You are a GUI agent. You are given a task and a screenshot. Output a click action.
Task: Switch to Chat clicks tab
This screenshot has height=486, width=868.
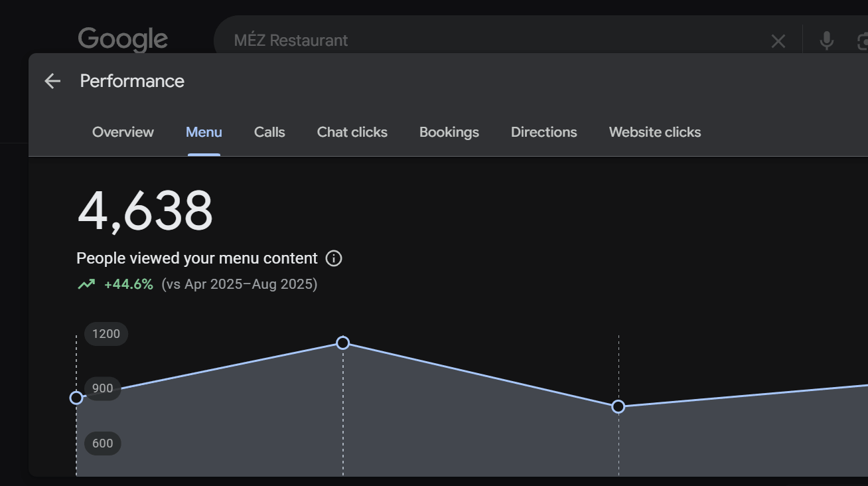[x=352, y=132]
